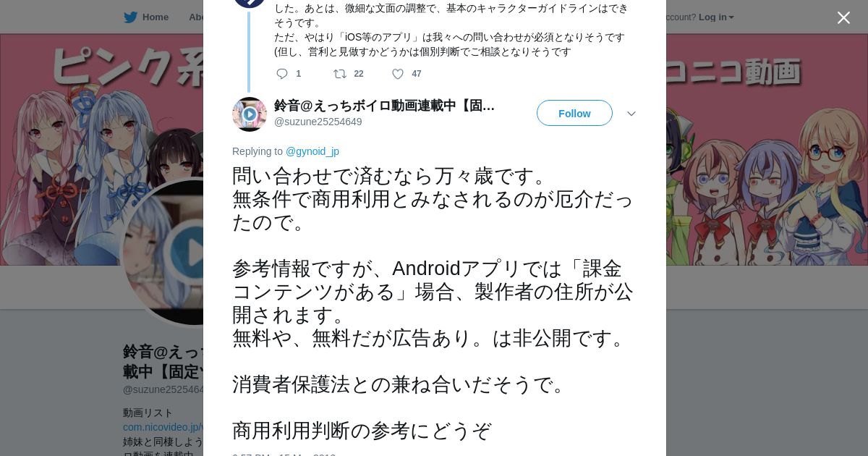Open the com.nicovideo.jp profile link
The image size is (868, 456).
(163, 427)
